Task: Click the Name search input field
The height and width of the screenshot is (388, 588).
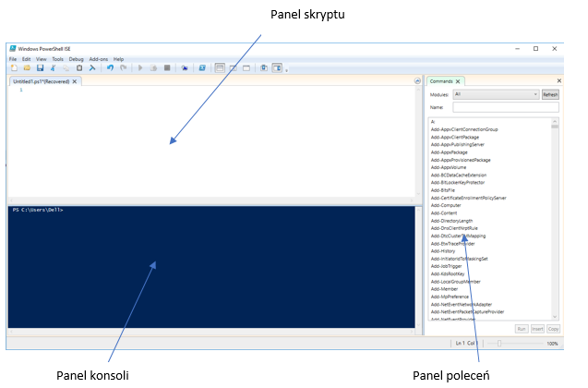Action: pos(506,107)
